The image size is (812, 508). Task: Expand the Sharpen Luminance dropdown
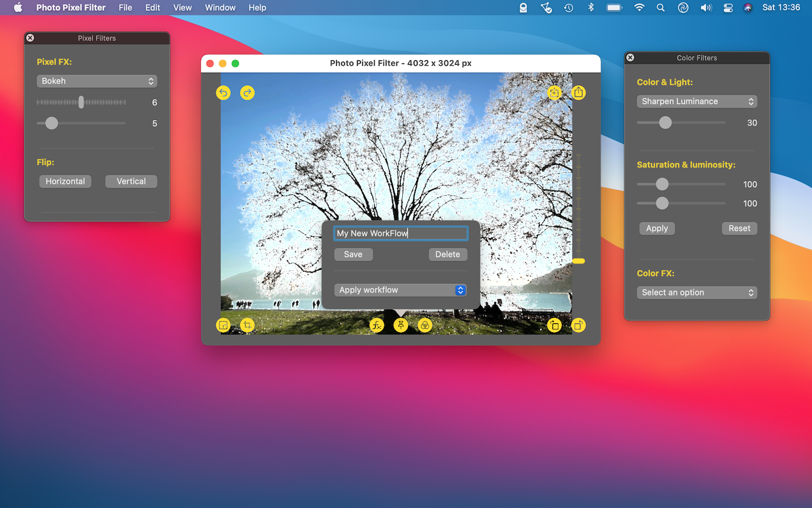(697, 102)
